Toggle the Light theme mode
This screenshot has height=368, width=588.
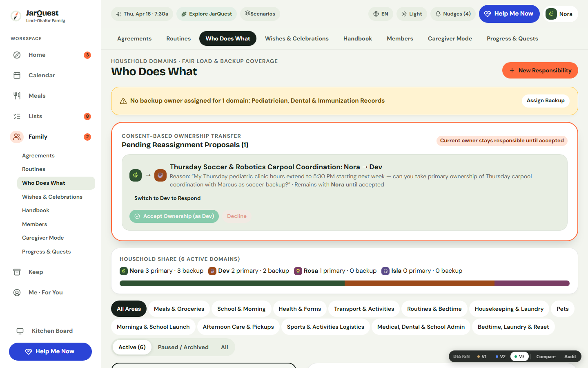412,14
